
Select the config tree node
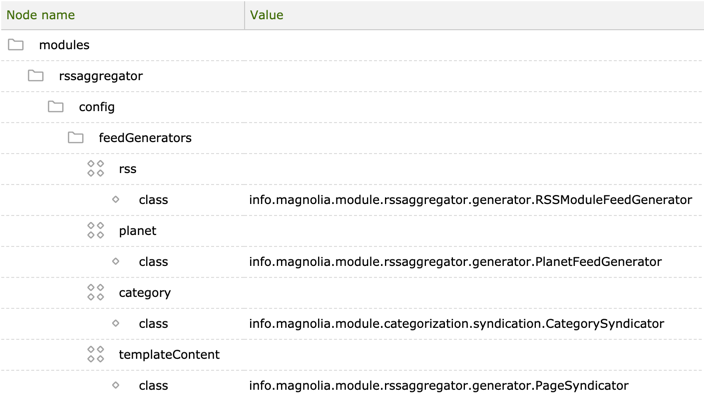97,107
